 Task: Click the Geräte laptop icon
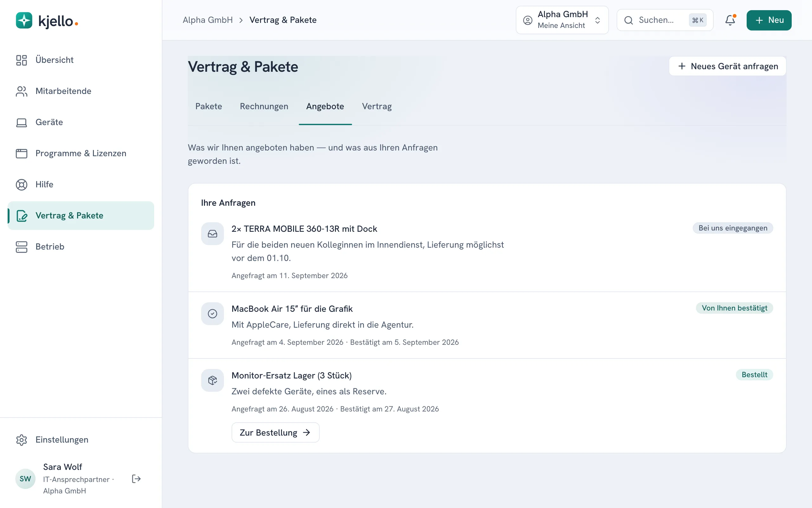point(22,123)
